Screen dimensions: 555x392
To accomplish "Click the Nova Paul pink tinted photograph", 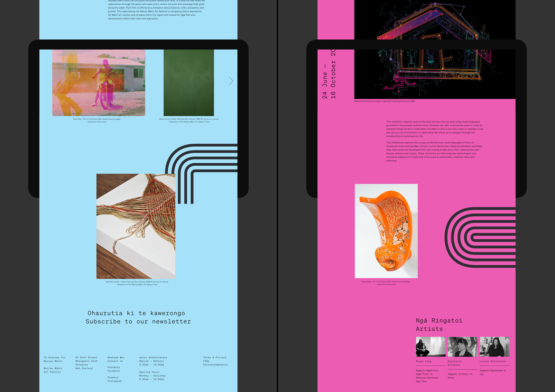I will click(98, 83).
